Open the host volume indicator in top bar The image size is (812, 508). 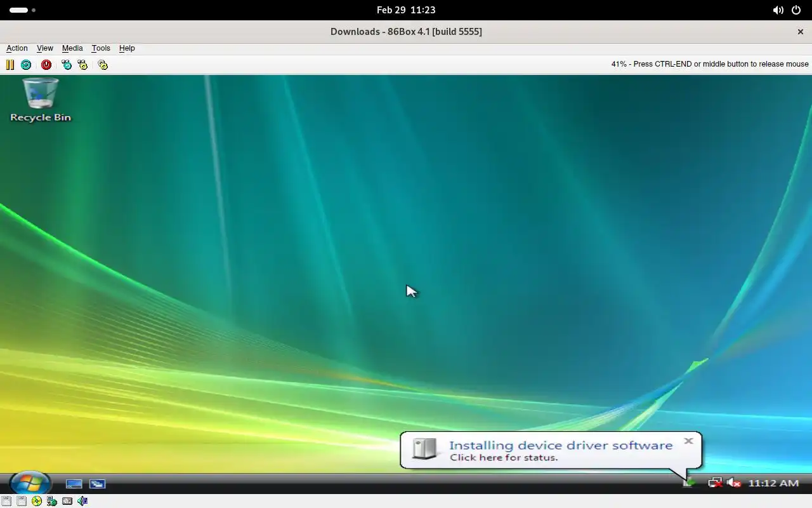778,10
